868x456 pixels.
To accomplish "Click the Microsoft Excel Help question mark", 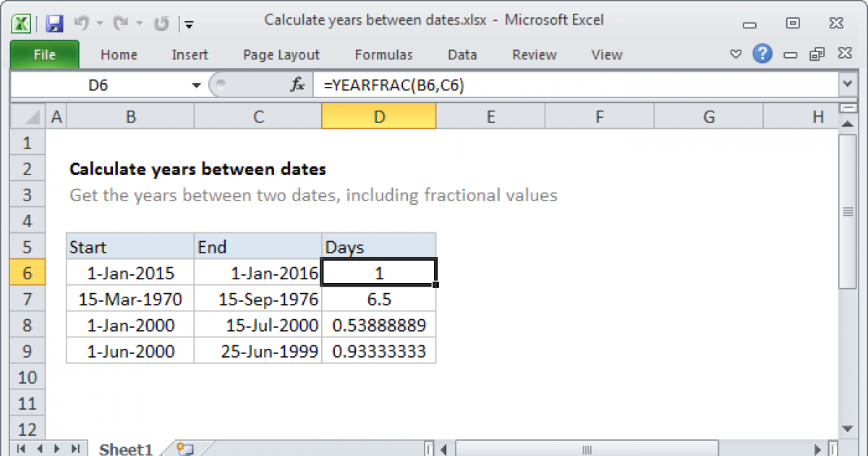I will (x=762, y=54).
